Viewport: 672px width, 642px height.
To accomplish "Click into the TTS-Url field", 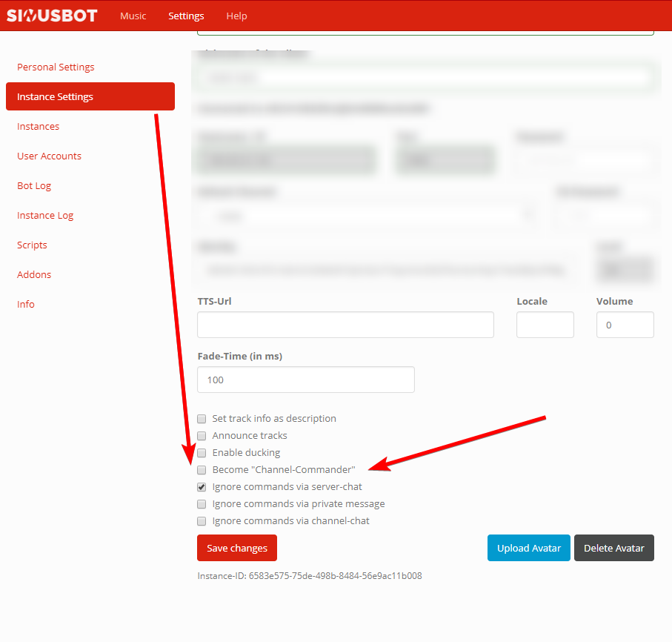I will 345,325.
